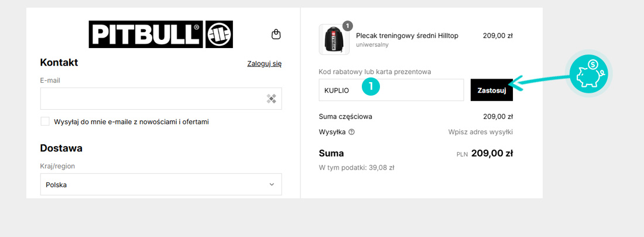The height and width of the screenshot is (237, 644).
Task: Click the backpack product thumbnail
Action: pos(334,39)
